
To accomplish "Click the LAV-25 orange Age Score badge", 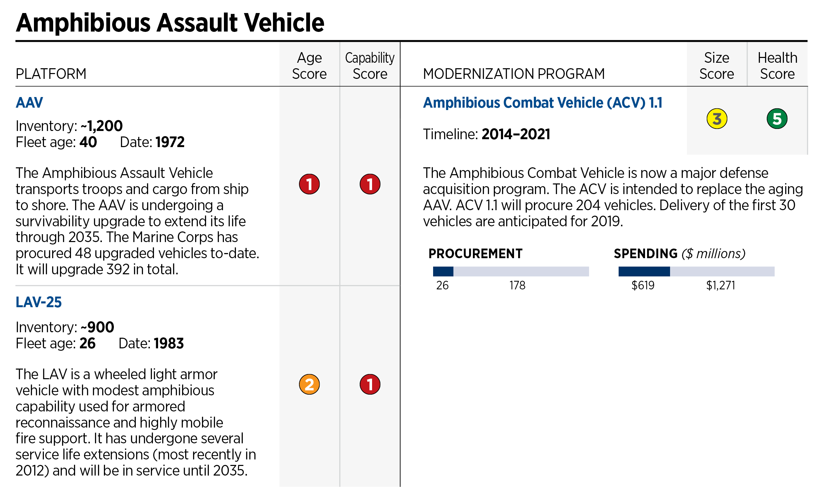I will pyautogui.click(x=309, y=384).
